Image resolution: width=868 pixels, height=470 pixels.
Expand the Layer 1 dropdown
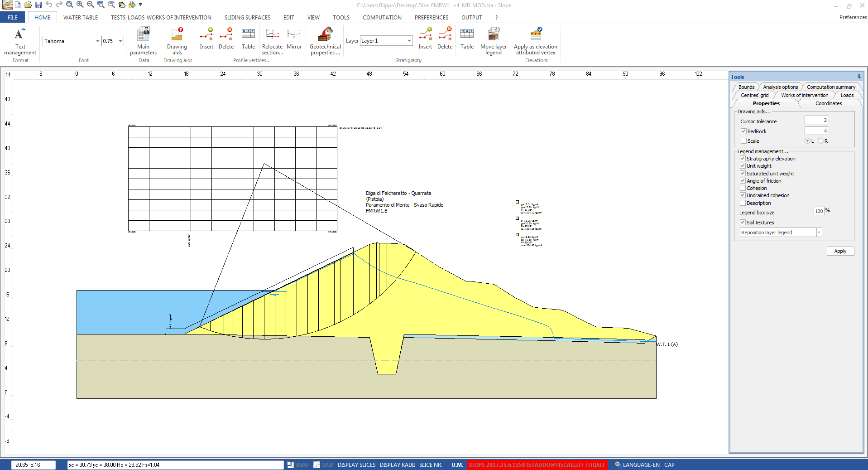[409, 41]
